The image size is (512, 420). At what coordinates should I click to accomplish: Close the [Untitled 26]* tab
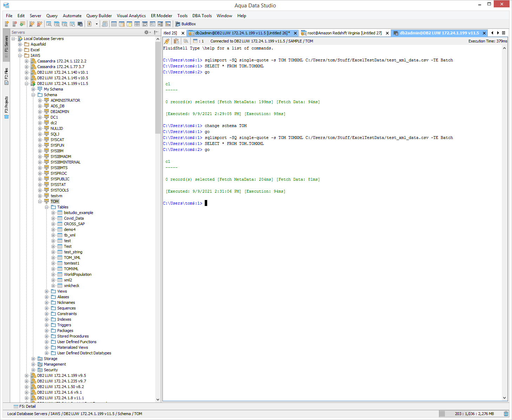click(295, 33)
